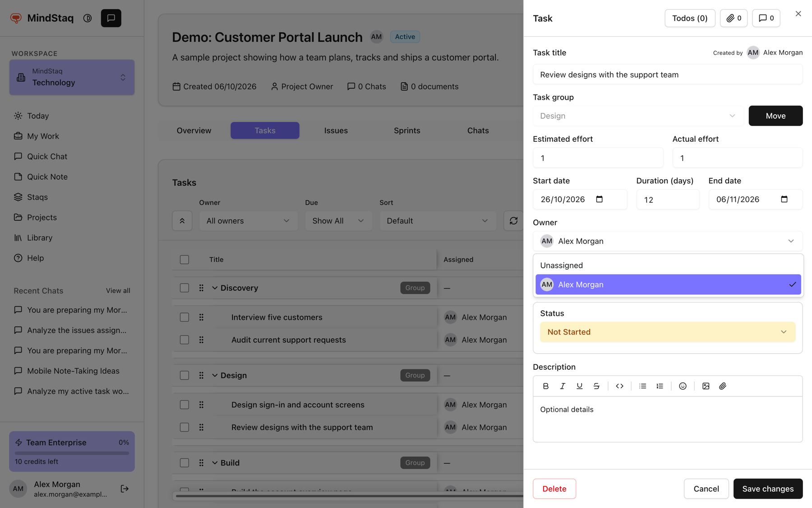Viewport: 812px width, 508px height.
Task: Apply italic formatting in description toolbar
Action: 563,386
